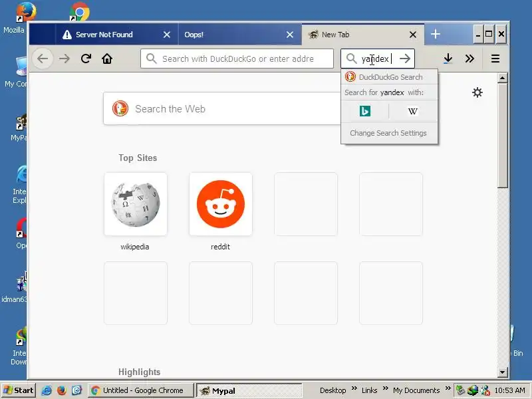Viewport: 532px width, 399px height.
Task: Launch Firefox from quick launch
Action: 61,390
